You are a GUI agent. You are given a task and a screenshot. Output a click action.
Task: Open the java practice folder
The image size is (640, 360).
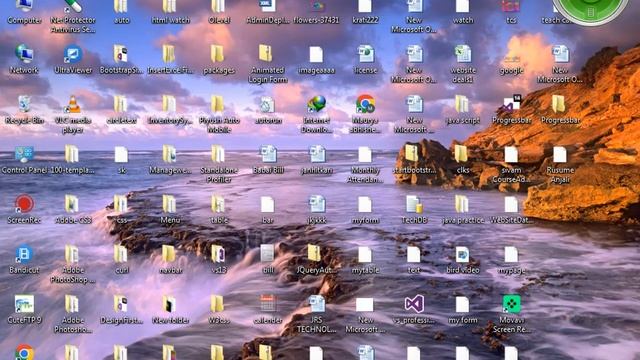coord(462,204)
